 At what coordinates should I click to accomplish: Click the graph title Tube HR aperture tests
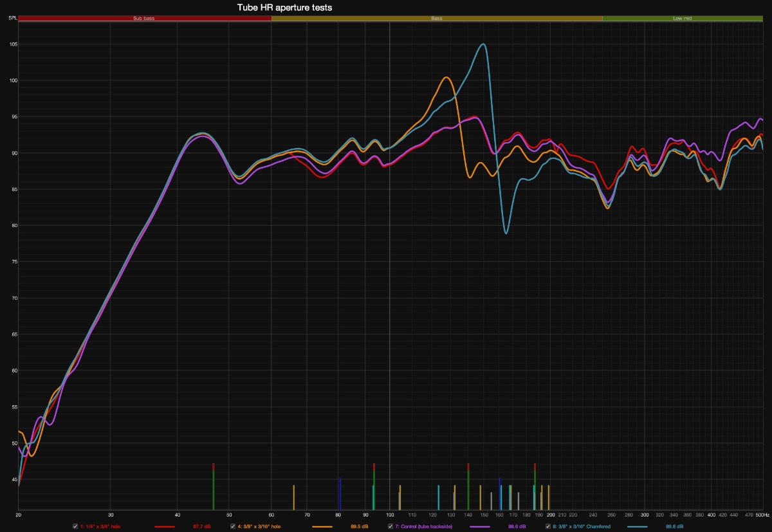tap(285, 7)
